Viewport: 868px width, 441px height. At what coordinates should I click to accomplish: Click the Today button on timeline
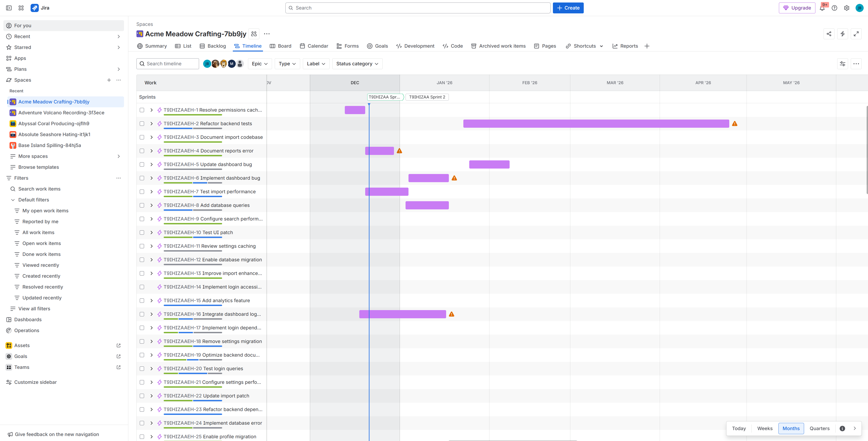point(739,428)
